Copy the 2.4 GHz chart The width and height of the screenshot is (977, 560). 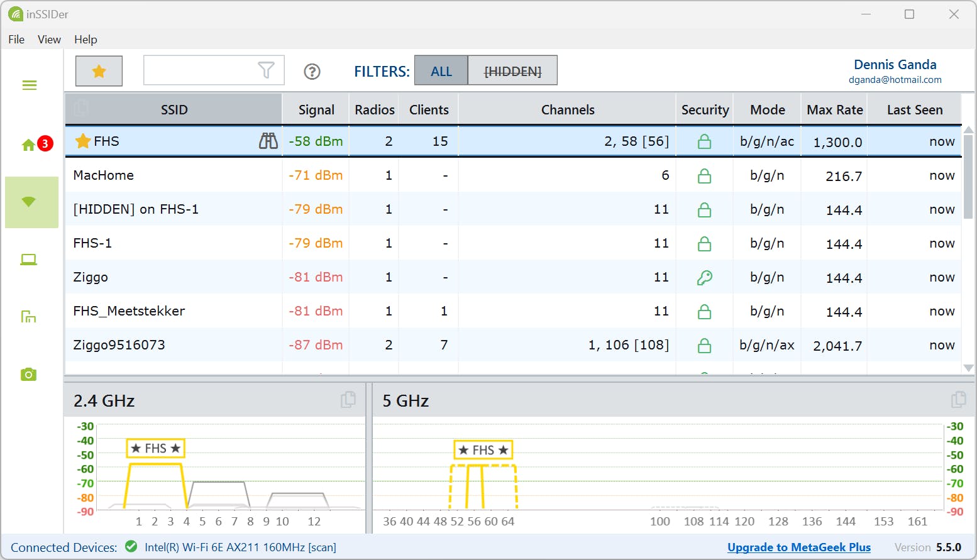(x=348, y=400)
